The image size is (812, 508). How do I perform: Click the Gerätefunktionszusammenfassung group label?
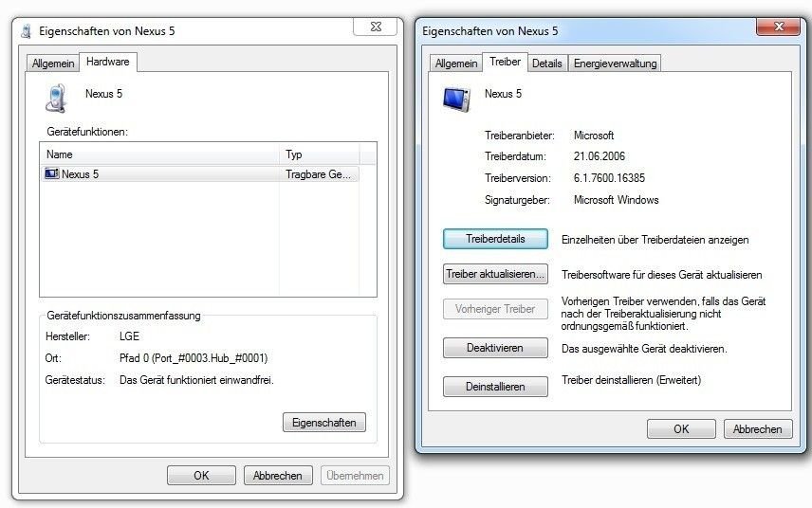pyautogui.click(x=123, y=316)
